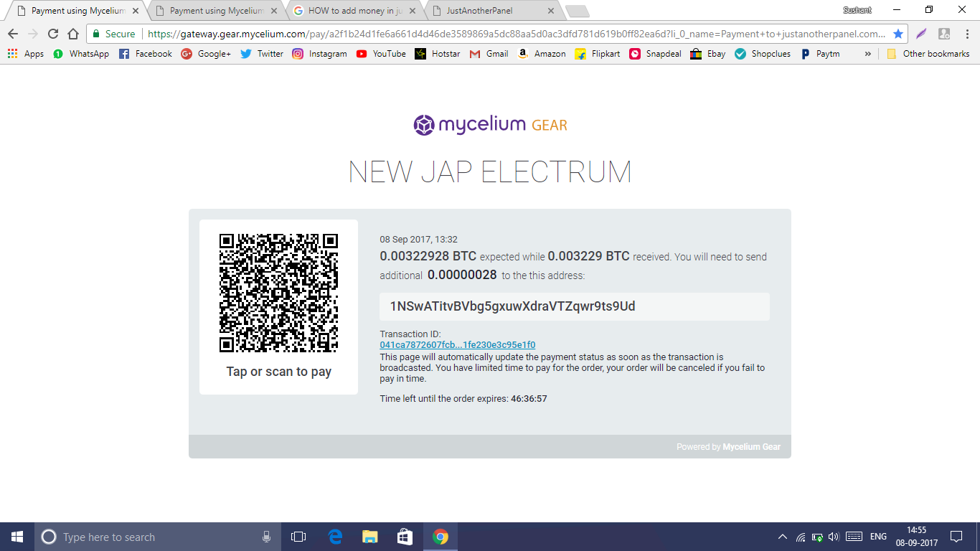980x551 pixels.
Task: Open the Other bookmarks folder
Action: 928,54
